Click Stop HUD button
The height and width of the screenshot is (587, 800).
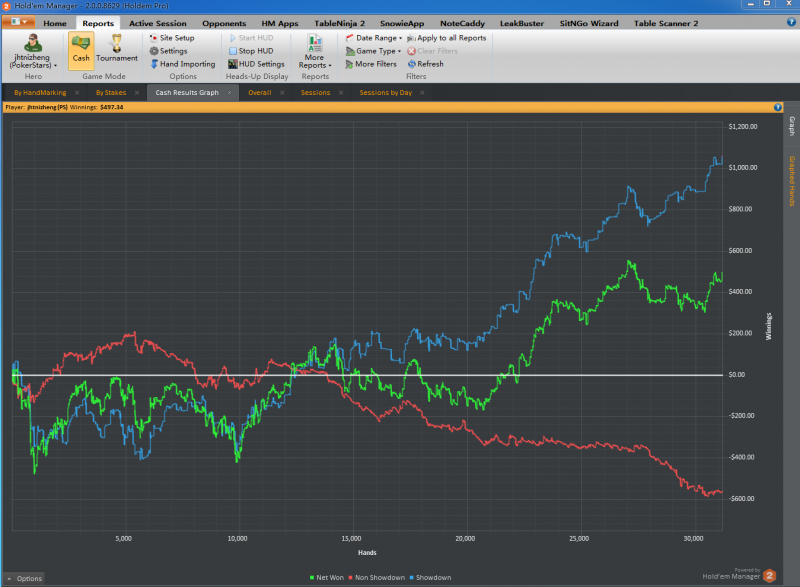[254, 51]
